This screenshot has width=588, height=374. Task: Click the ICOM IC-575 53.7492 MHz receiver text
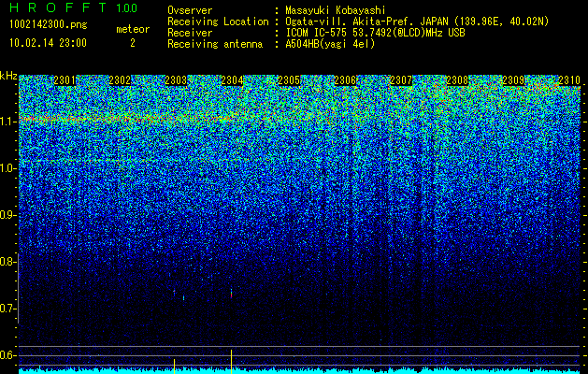click(x=376, y=33)
